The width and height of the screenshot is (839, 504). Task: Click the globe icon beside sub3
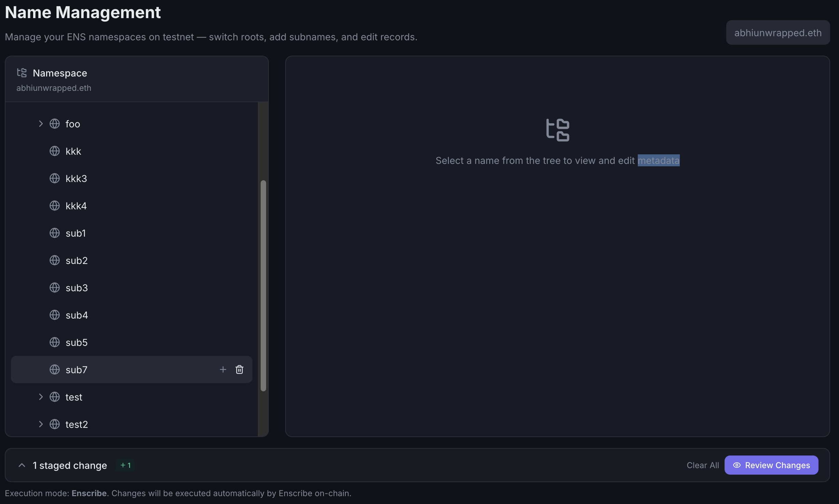click(x=55, y=288)
